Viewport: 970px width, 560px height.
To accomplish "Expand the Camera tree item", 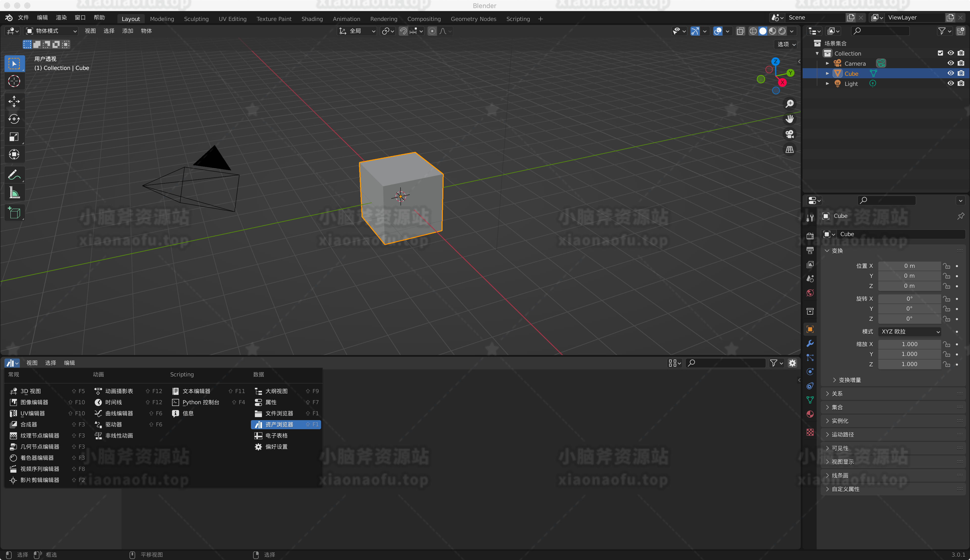I will point(827,63).
